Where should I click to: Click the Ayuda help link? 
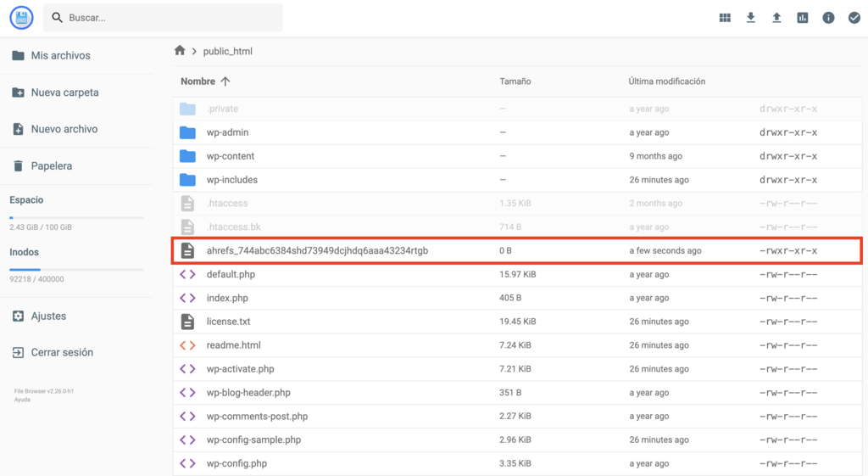(23, 400)
